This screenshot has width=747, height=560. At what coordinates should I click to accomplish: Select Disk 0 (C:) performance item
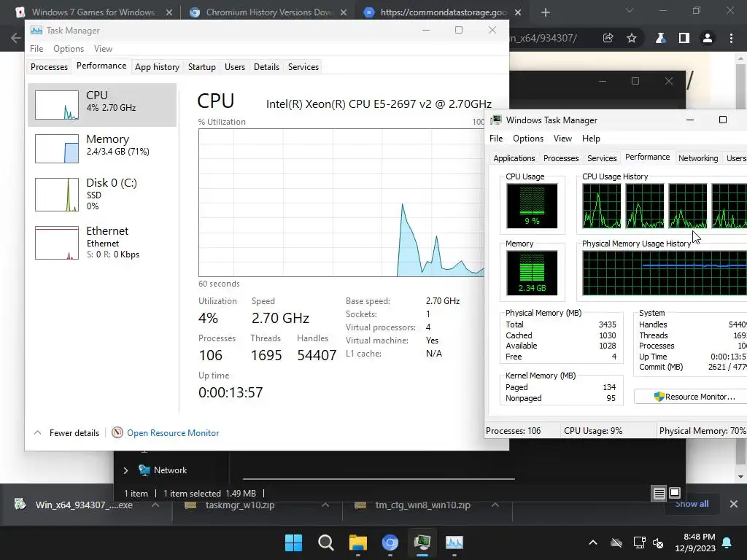coord(102,194)
